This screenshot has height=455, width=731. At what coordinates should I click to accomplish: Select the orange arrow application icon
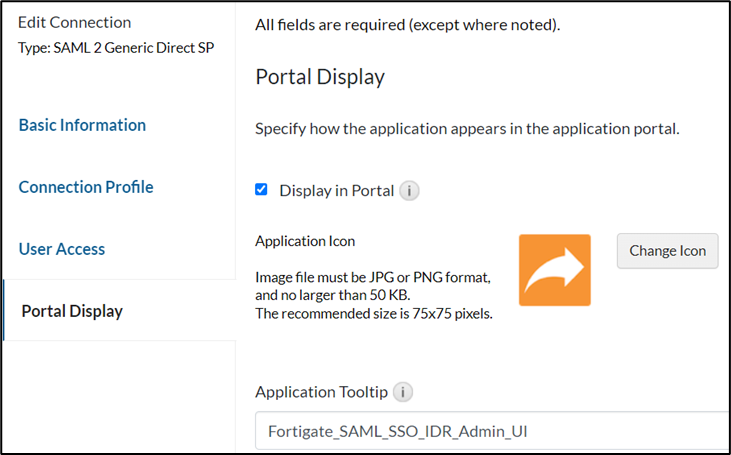[x=555, y=270]
